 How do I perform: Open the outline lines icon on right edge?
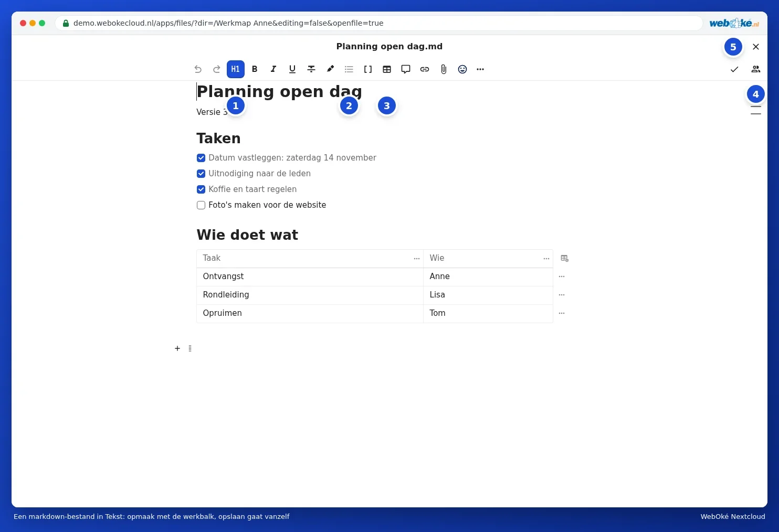(x=756, y=110)
